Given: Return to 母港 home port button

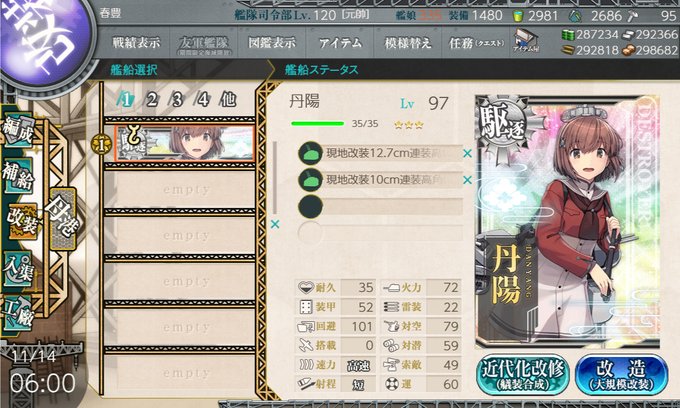Looking at the screenshot, I should click(x=63, y=219).
